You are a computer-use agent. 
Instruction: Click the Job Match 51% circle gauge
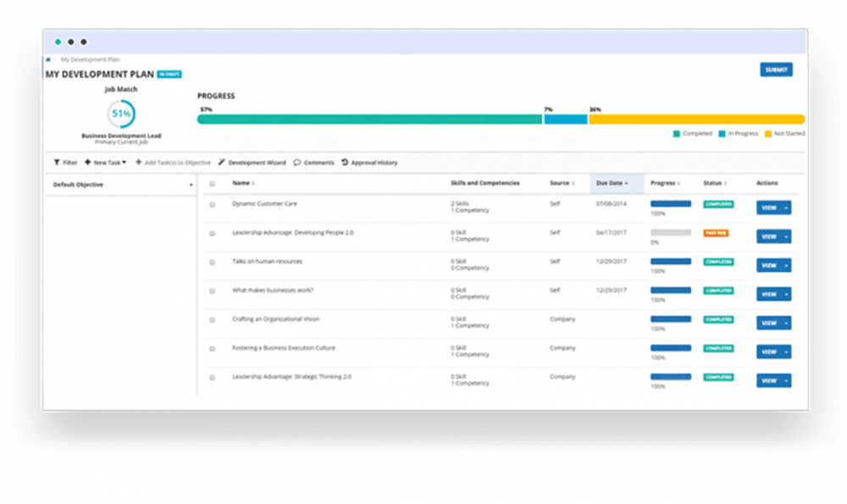click(x=120, y=114)
